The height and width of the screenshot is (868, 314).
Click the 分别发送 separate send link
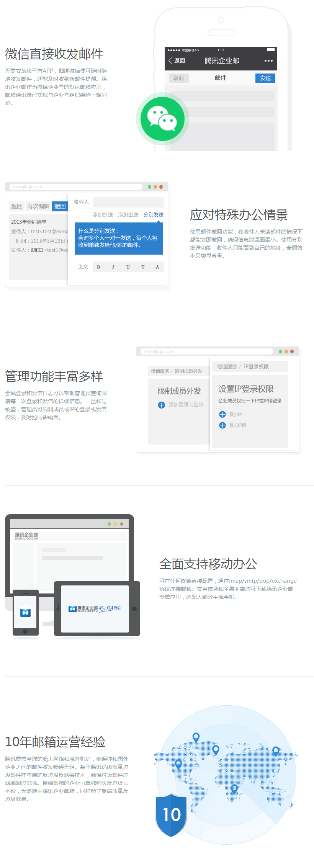(x=154, y=215)
